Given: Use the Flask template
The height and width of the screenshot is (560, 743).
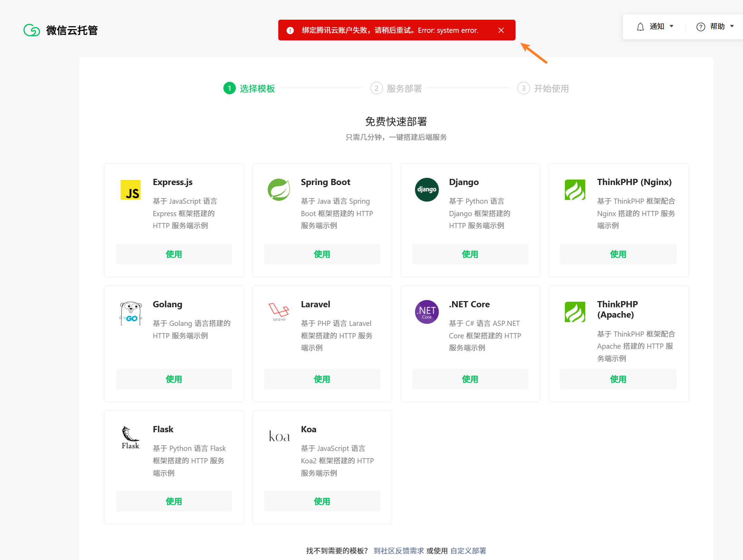Looking at the screenshot, I should tap(174, 501).
